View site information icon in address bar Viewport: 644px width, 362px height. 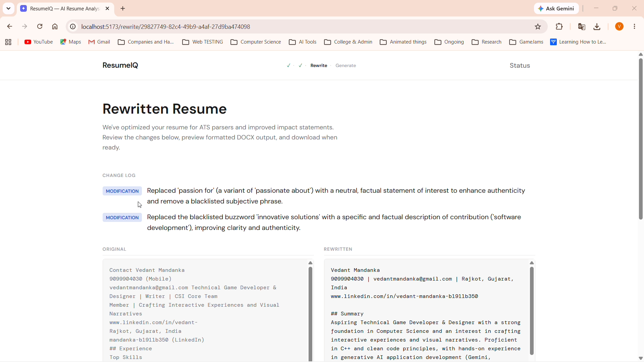tap(73, 26)
